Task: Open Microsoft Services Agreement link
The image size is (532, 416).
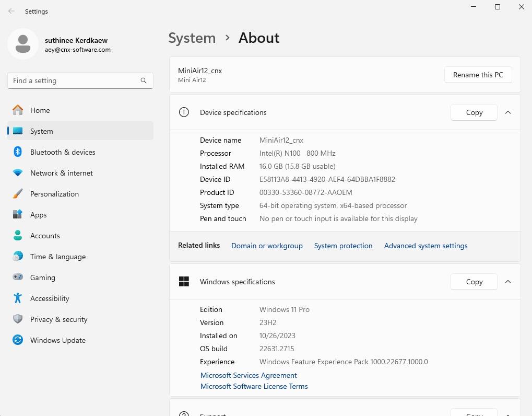Action: [249, 375]
